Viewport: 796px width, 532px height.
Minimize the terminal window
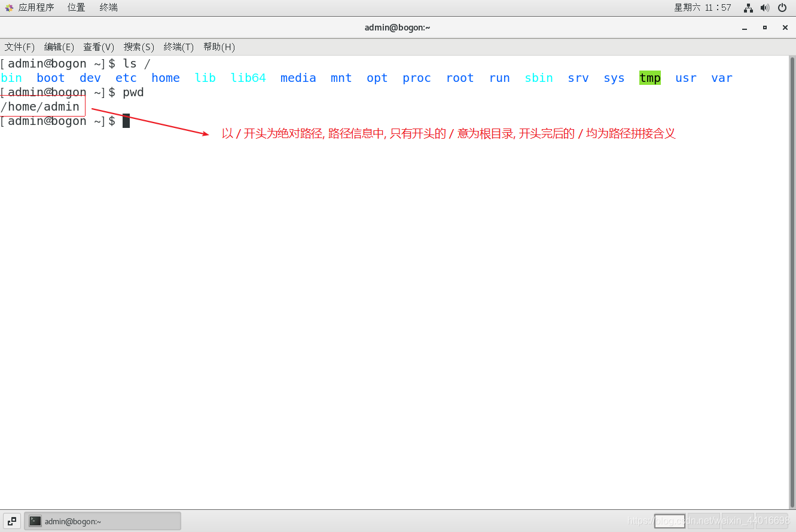coord(745,27)
